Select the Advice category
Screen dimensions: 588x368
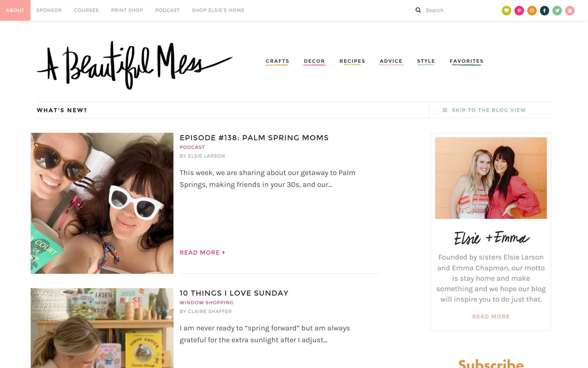(391, 61)
